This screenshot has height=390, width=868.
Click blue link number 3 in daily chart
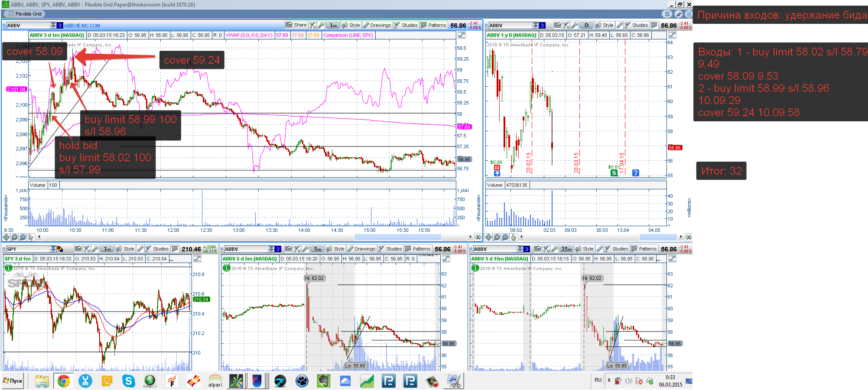tap(542, 26)
